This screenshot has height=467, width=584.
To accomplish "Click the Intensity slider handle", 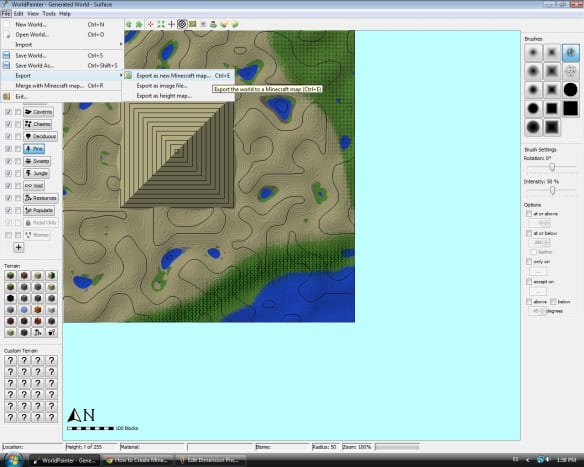I will 552,190.
